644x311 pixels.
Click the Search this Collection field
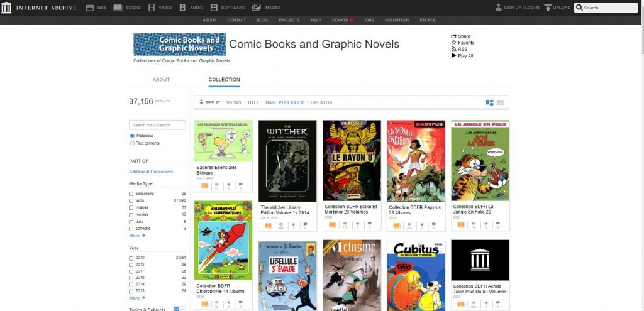coord(157,125)
